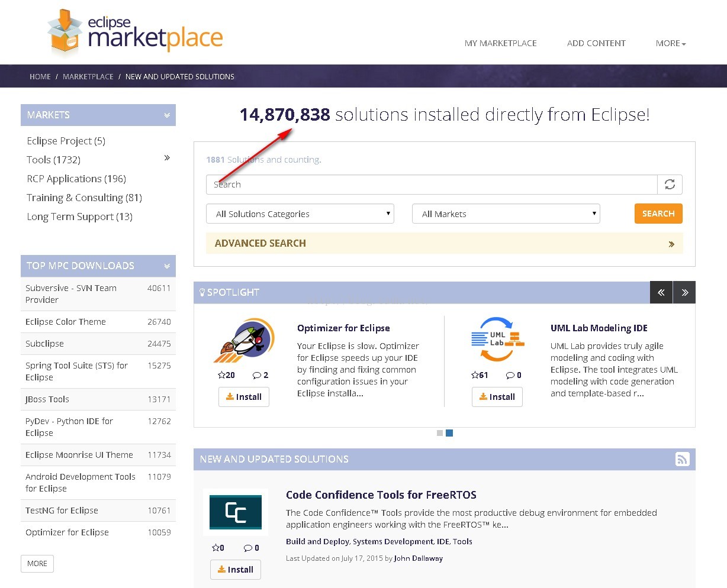Open the RSS feed icon for new solutions
This screenshot has height=588, width=727.
tap(682, 459)
